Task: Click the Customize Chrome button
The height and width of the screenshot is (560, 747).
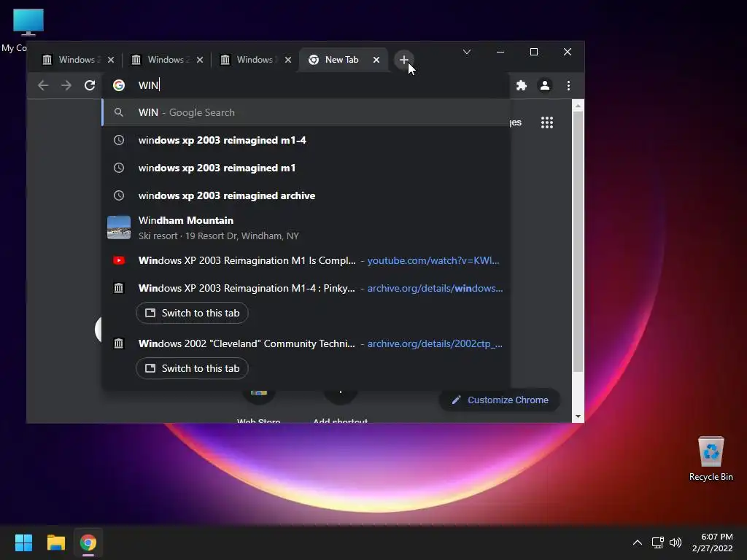Action: pyautogui.click(x=499, y=400)
